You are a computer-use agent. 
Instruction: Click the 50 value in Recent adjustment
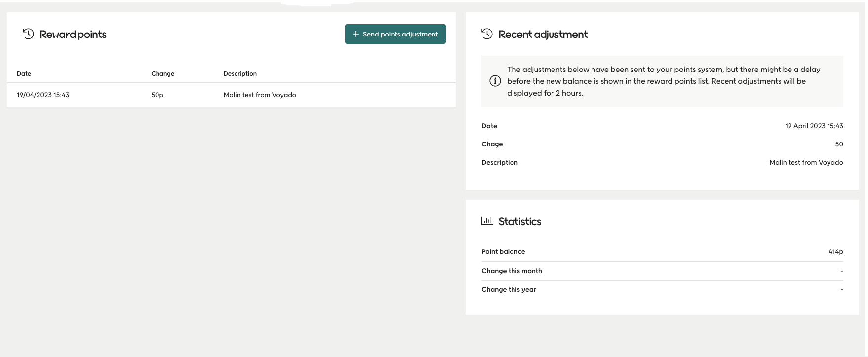(x=839, y=144)
